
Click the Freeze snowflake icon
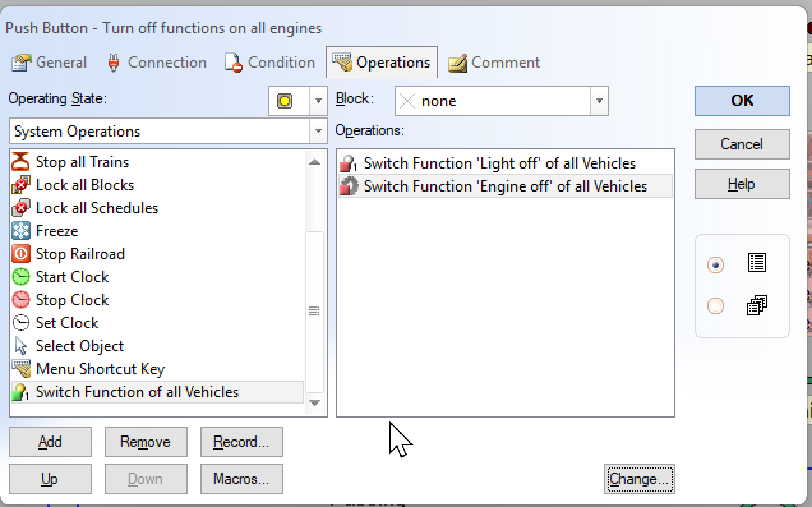(x=21, y=231)
